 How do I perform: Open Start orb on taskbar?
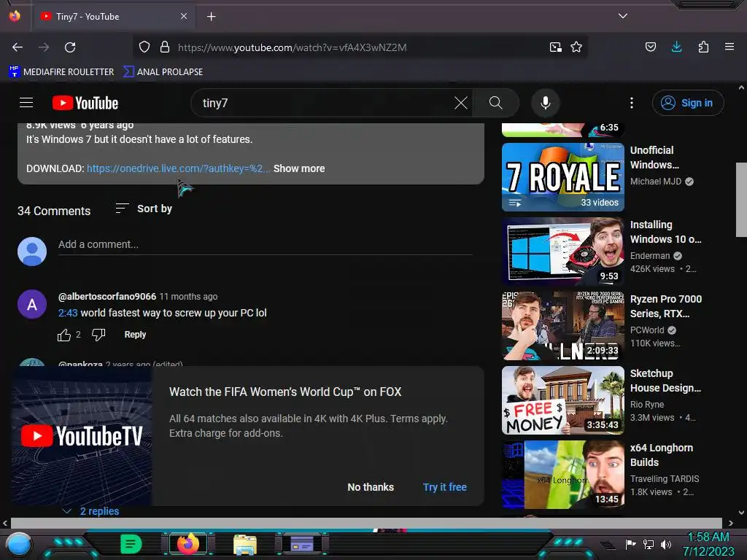point(19,544)
